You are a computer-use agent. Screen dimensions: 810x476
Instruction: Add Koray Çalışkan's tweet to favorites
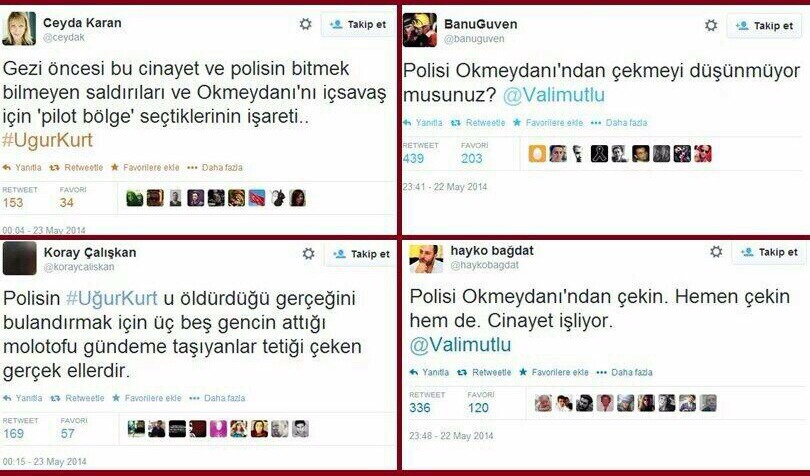(147, 398)
